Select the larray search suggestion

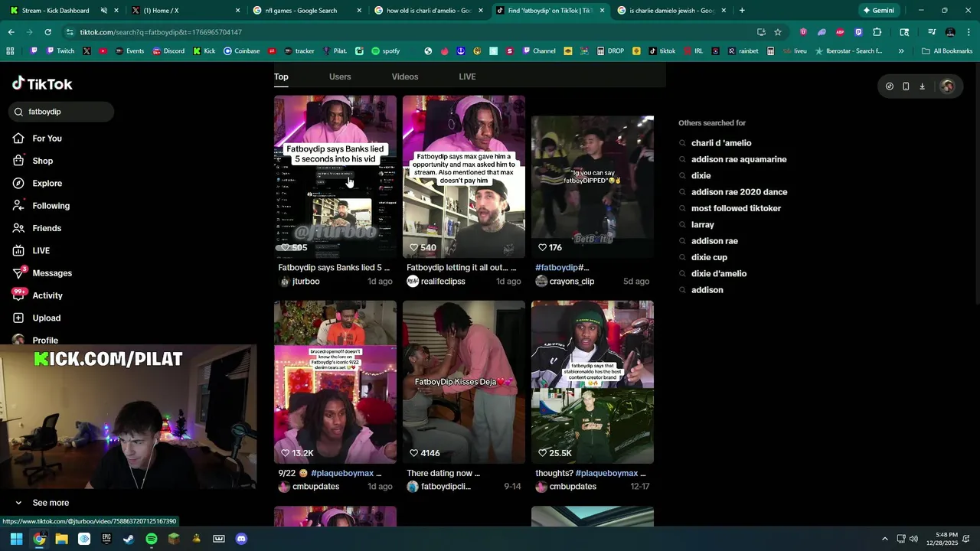coord(702,225)
